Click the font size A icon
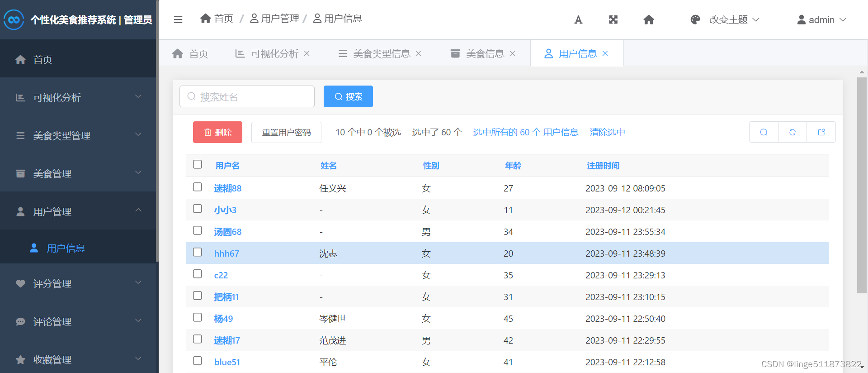 (x=578, y=19)
